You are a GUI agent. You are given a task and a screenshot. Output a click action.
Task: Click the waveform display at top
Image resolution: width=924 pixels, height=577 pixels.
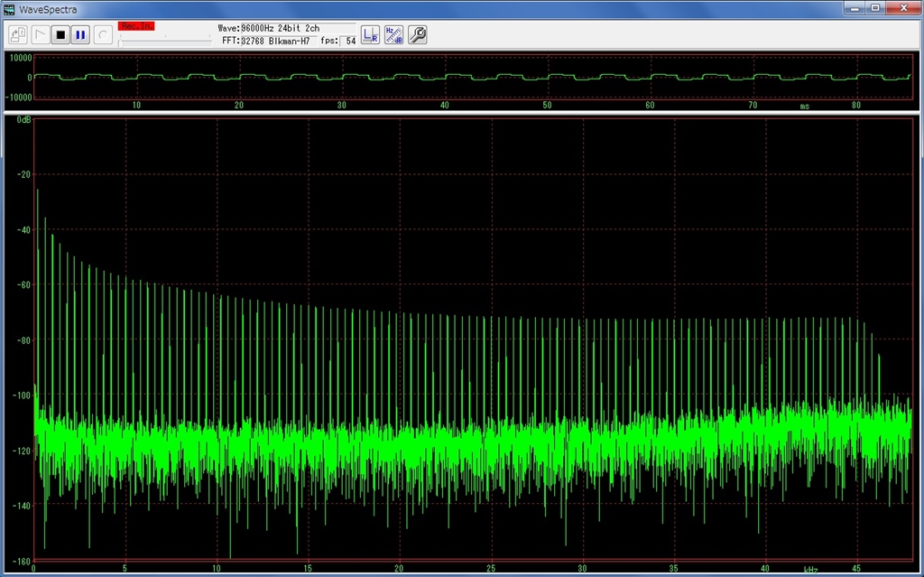[469, 77]
